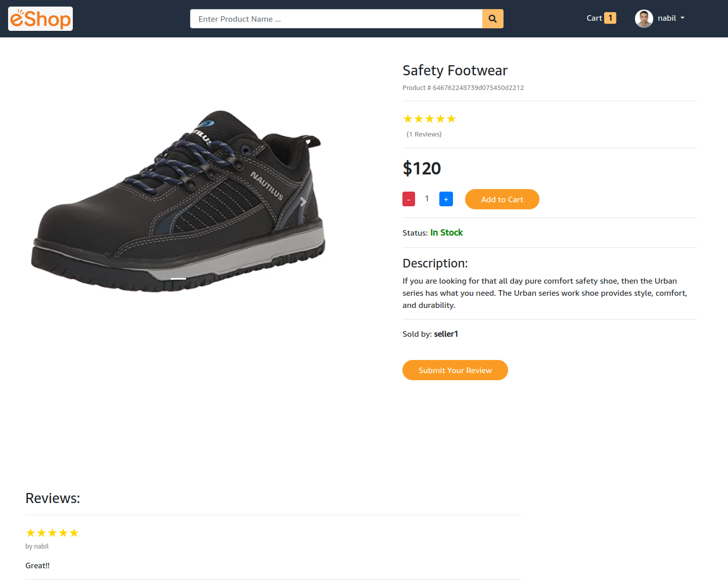The image size is (728, 588).
Task: Decrease quantity with the minus button
Action: point(408,199)
